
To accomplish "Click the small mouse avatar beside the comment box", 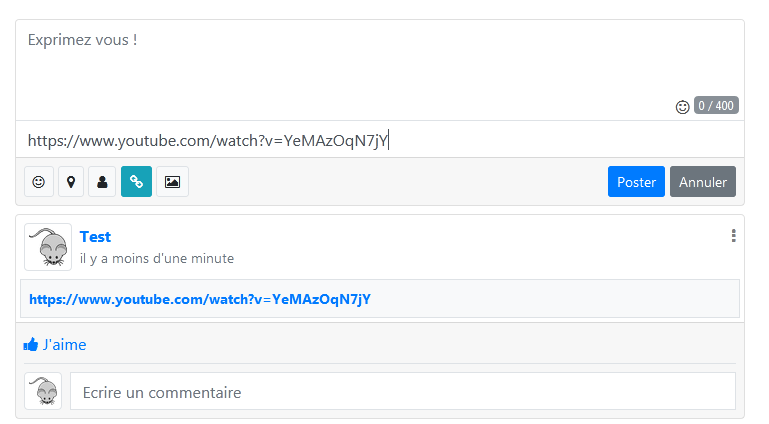I will 43,391.
